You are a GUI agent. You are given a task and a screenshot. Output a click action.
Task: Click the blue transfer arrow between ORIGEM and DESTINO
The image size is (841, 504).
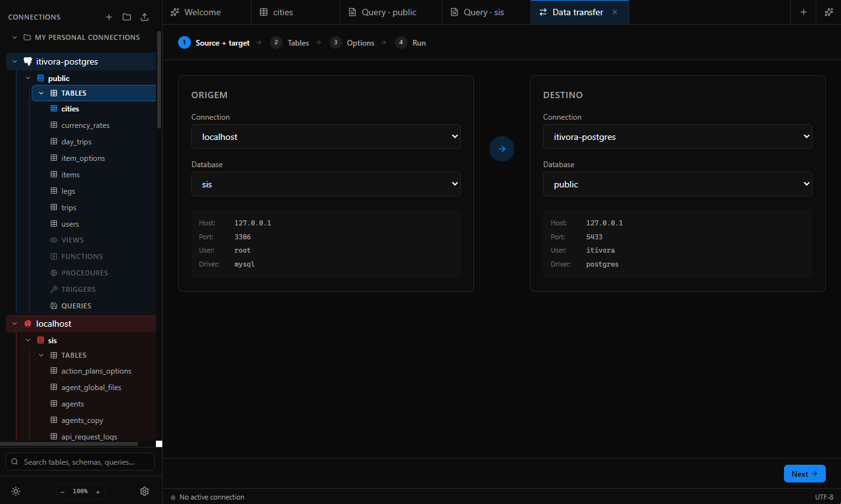click(x=502, y=148)
